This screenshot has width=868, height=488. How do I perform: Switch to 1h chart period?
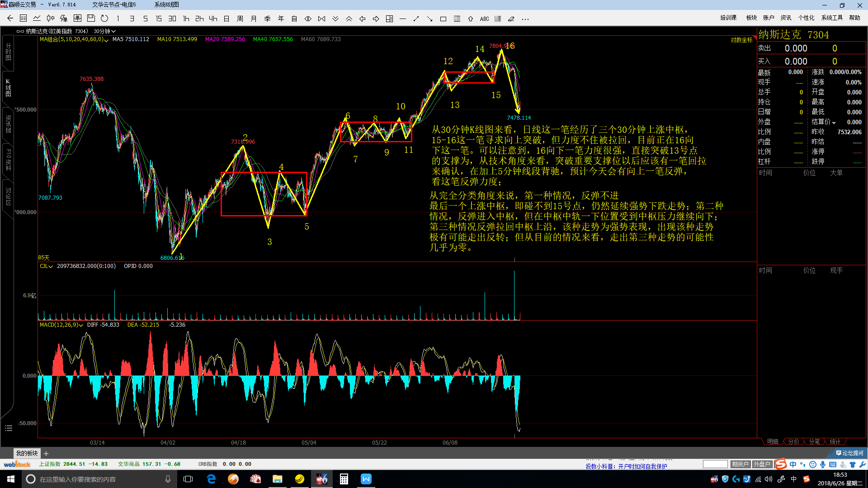[x=186, y=19]
